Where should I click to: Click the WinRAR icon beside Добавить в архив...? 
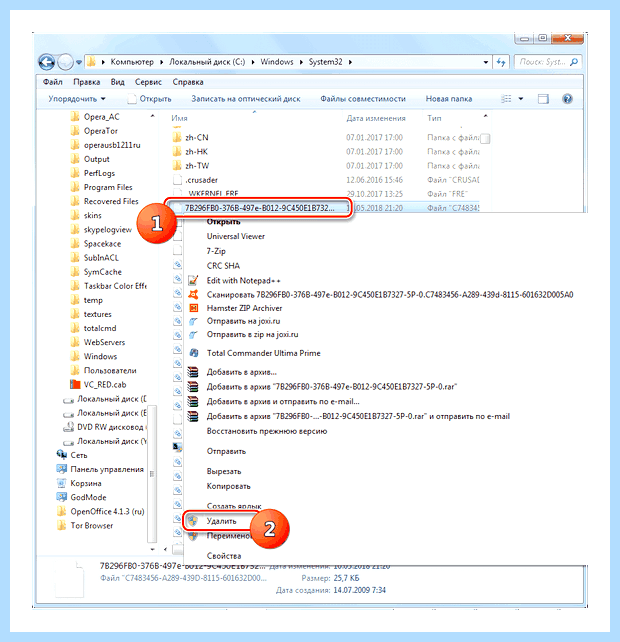(193, 372)
